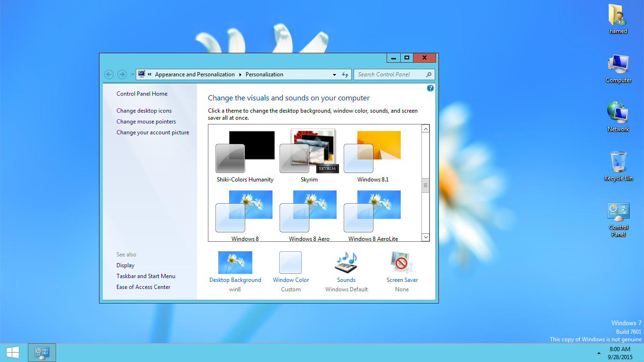The image size is (644, 362).
Task: Select the Shiki-Colors Humanity theme
Action: pos(245,156)
